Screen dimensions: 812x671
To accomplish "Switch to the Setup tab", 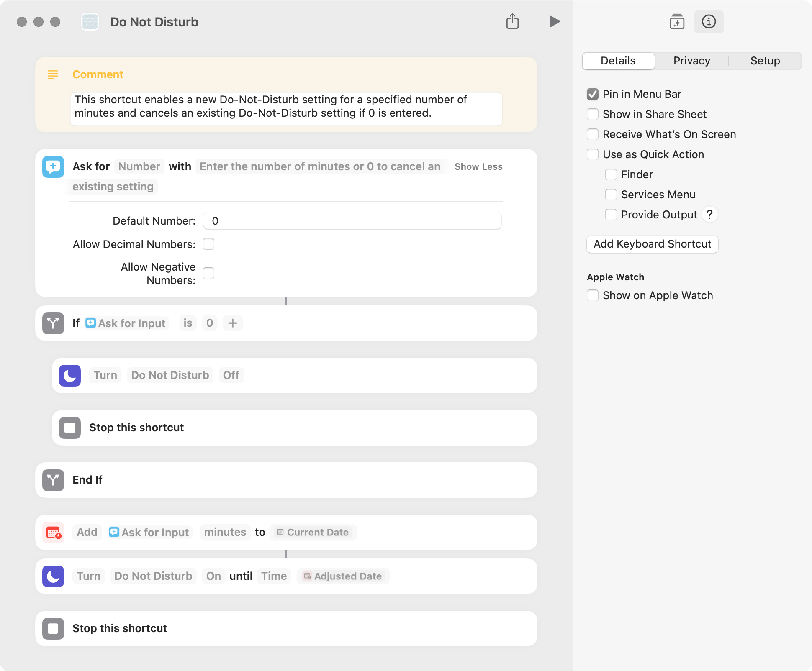I will coord(765,61).
